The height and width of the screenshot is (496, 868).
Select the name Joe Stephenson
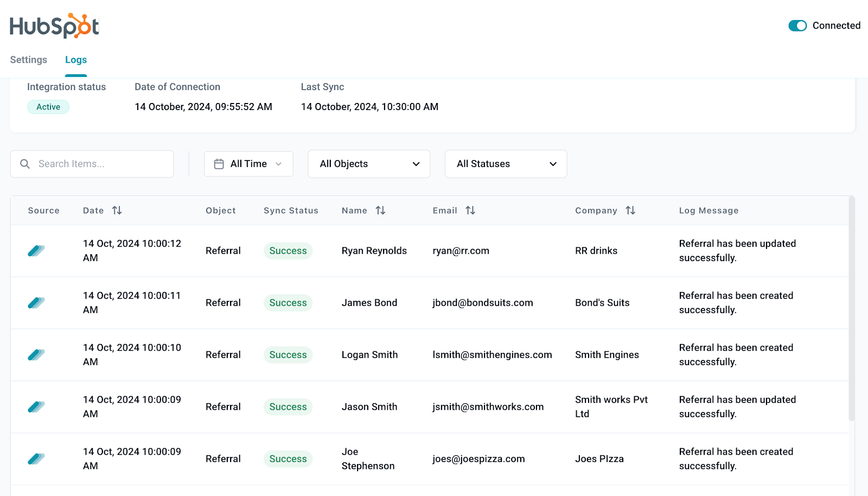click(x=368, y=459)
